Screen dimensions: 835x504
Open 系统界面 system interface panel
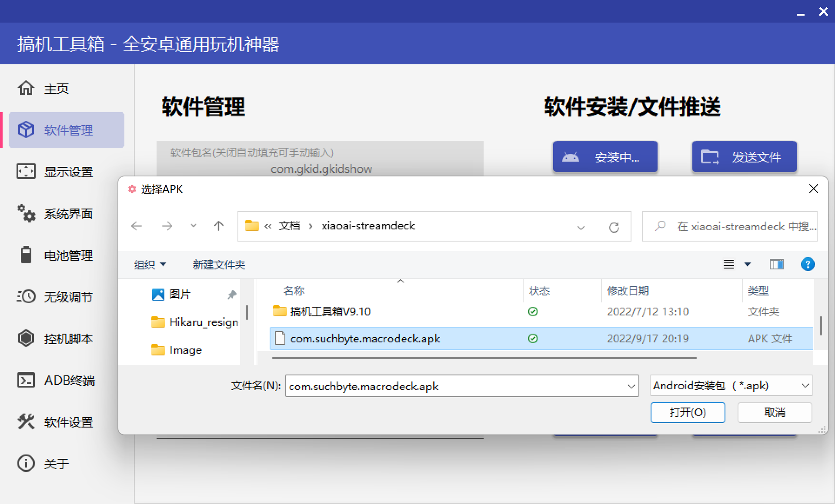[x=68, y=213]
